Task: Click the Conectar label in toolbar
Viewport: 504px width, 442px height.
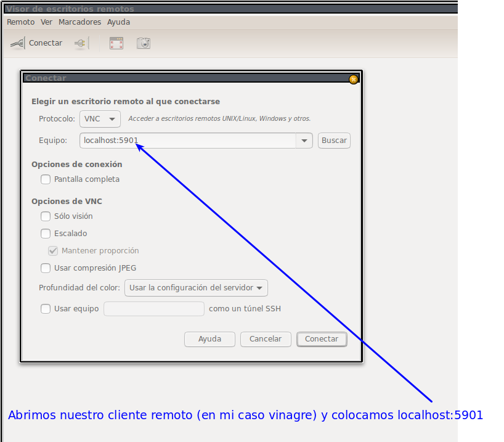Action: [x=46, y=43]
